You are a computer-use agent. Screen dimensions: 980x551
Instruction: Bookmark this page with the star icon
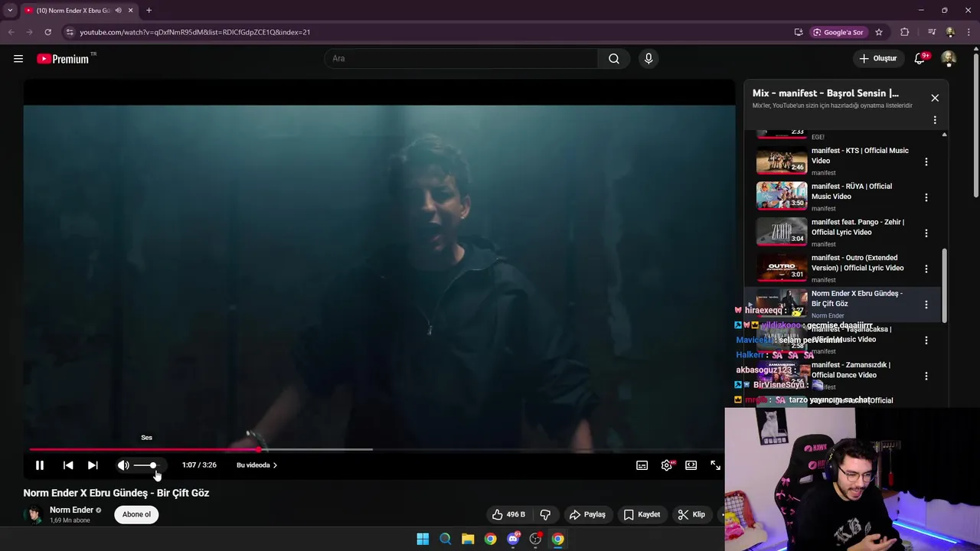click(x=879, y=32)
